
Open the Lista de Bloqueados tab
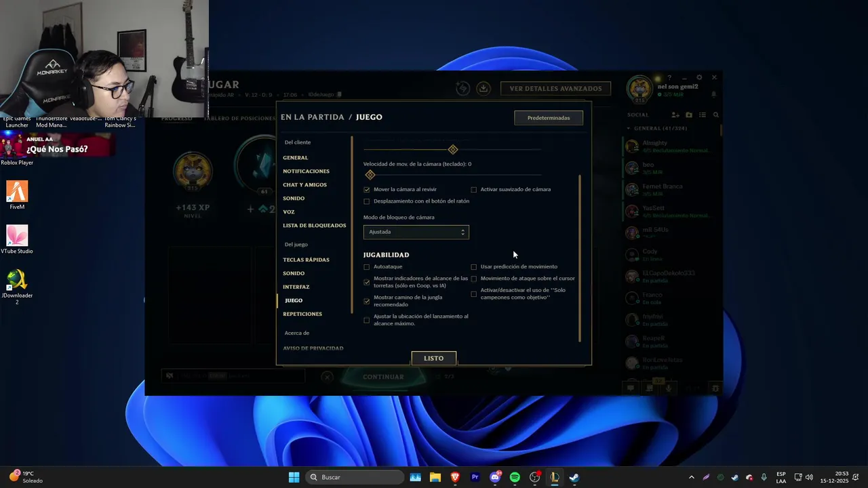[315, 226]
